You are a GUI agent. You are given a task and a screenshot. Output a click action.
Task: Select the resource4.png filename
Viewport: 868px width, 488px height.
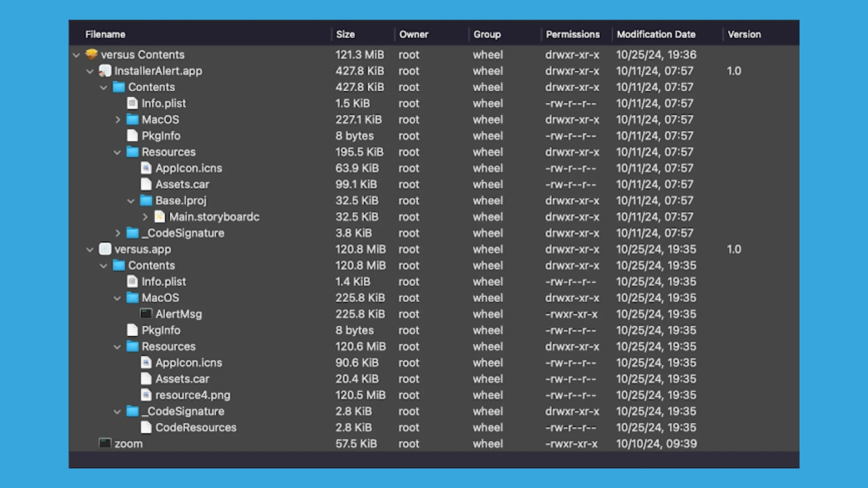coord(193,395)
